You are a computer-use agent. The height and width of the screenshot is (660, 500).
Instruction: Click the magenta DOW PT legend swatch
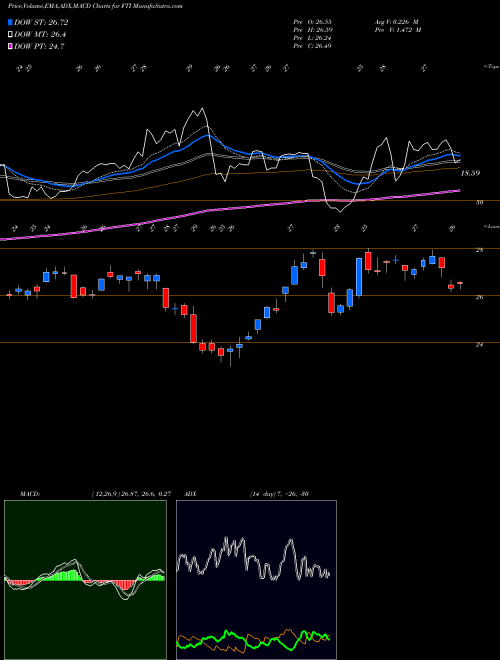(11, 46)
